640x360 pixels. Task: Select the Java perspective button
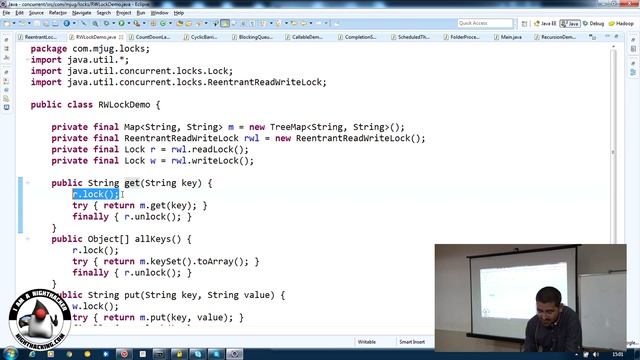click(570, 24)
